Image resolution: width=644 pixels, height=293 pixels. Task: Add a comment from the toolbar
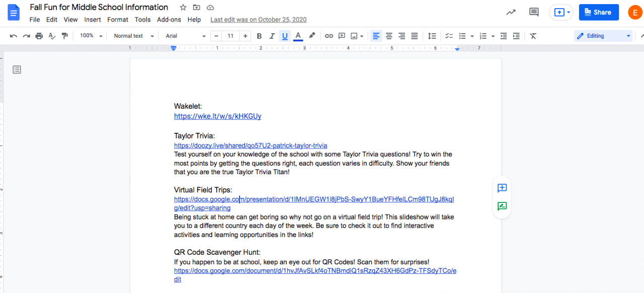tap(342, 36)
